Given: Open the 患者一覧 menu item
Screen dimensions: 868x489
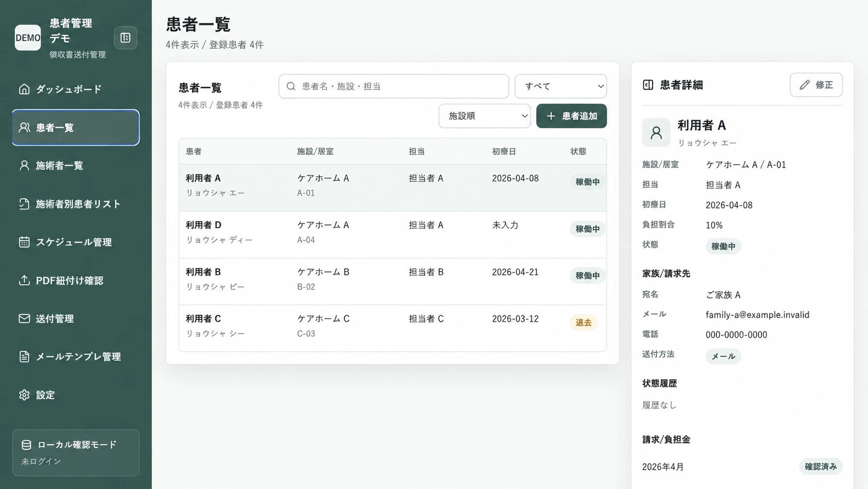Looking at the screenshot, I should pos(76,127).
